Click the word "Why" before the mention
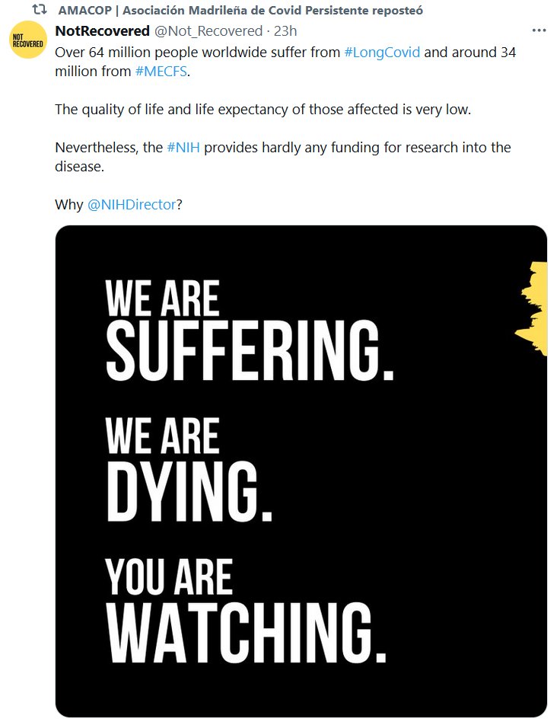Viewport: 560px width, 728px height. click(69, 204)
